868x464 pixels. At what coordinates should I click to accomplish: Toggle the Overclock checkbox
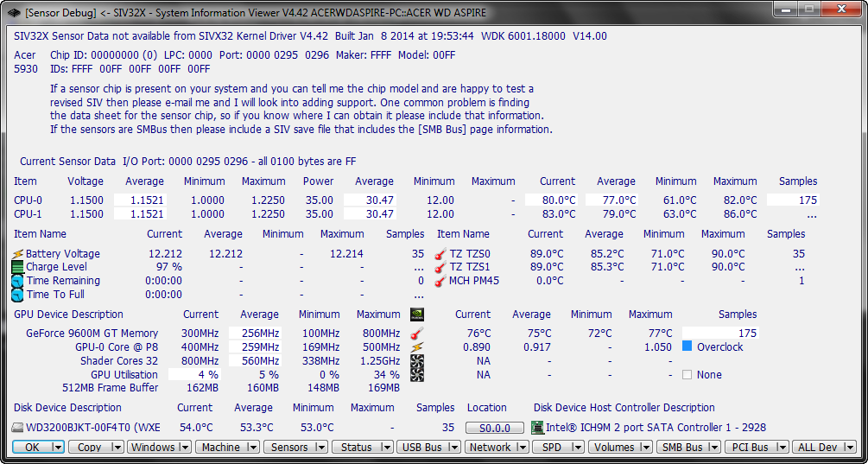pos(687,346)
